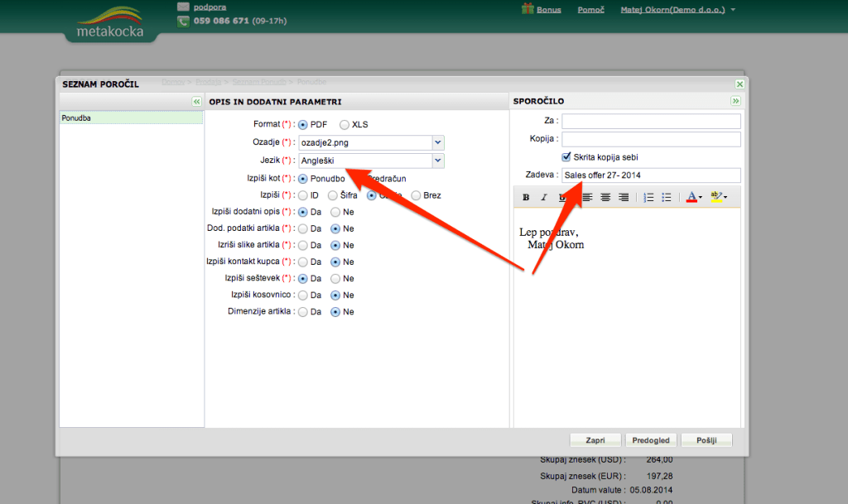848x504 pixels.
Task: Open the text highlight color picker
Action: 719,198
